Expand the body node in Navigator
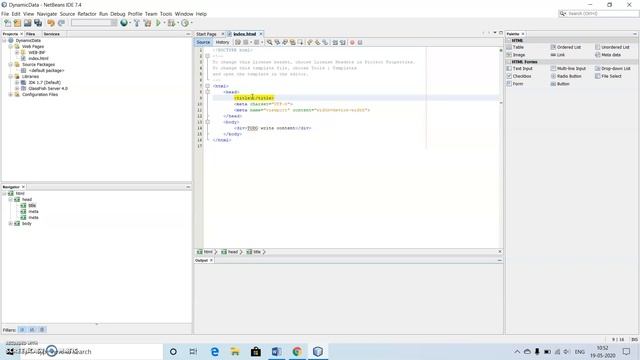This screenshot has height=360, width=640. (10, 224)
